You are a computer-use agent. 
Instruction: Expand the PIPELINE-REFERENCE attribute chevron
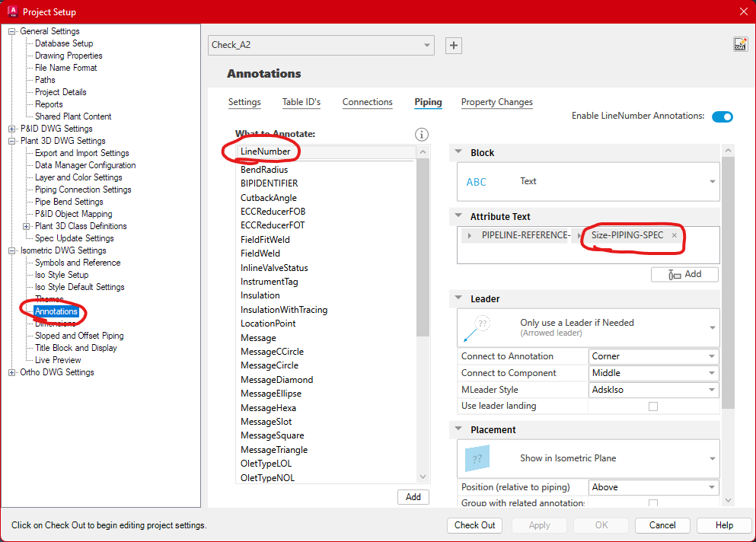[470, 234]
